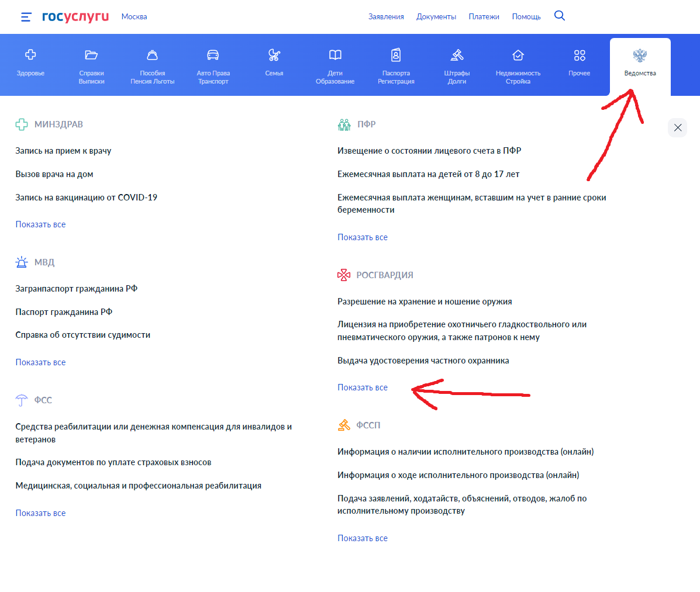Open Загранпаспорт гражданина РФ
This screenshot has height=592, width=700.
click(x=77, y=289)
